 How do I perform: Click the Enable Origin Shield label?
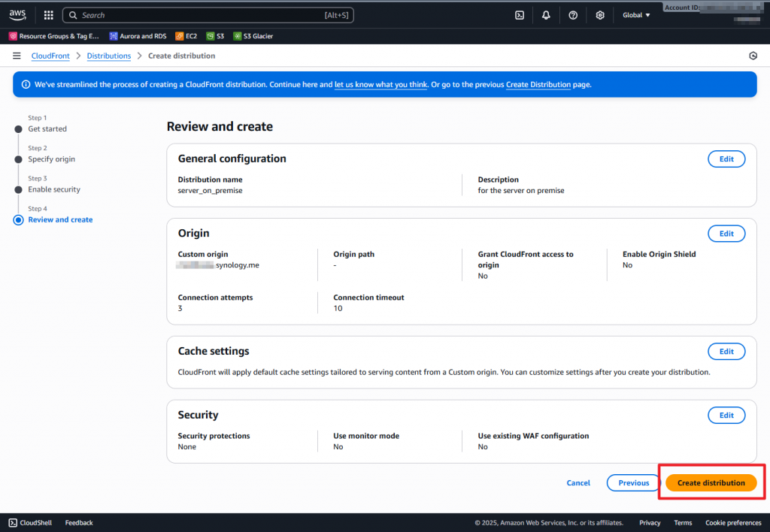(x=659, y=254)
